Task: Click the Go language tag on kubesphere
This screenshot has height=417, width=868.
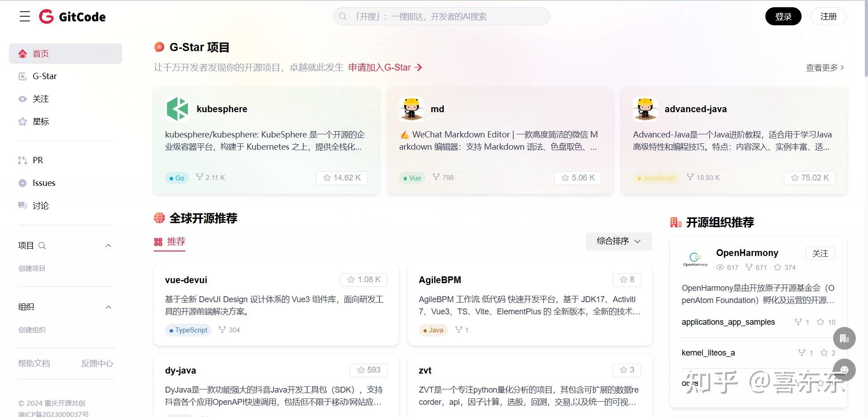Action: click(x=177, y=178)
